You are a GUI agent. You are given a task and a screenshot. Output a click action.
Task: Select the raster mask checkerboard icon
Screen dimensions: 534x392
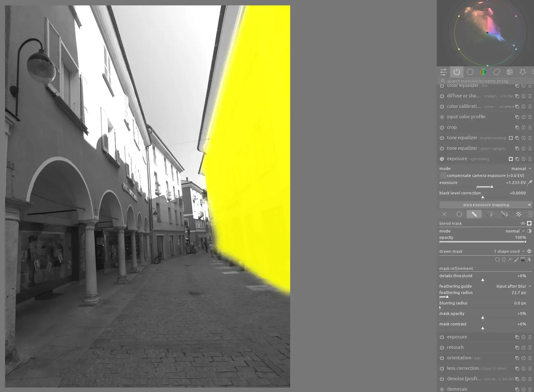tap(518, 214)
